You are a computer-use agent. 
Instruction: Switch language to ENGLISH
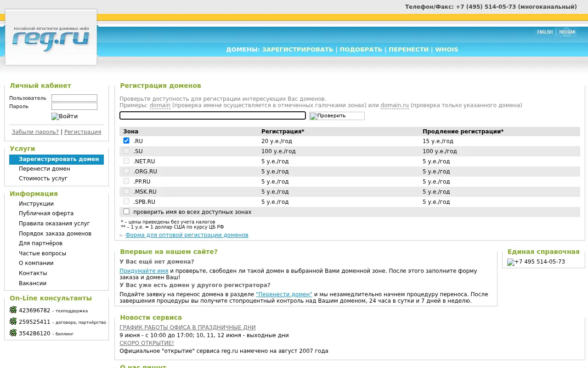pos(545,32)
